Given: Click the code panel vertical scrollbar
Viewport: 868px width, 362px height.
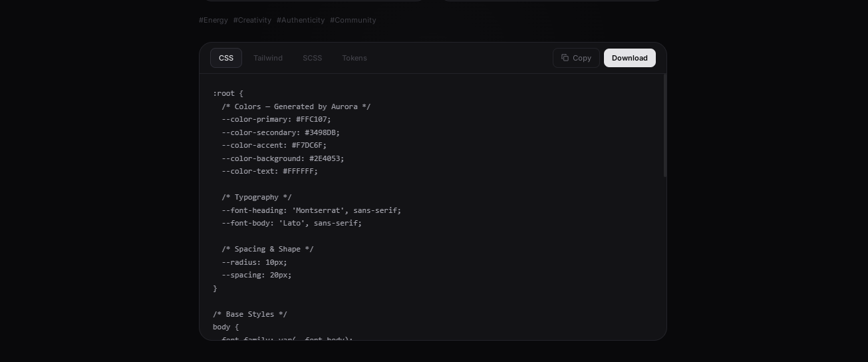Looking at the screenshot, I should coord(664,126).
